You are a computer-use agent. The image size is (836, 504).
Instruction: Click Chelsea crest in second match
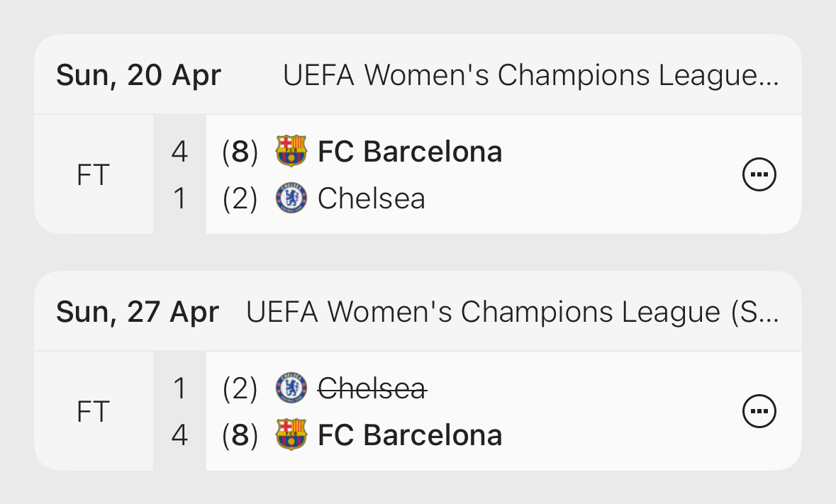click(x=291, y=388)
